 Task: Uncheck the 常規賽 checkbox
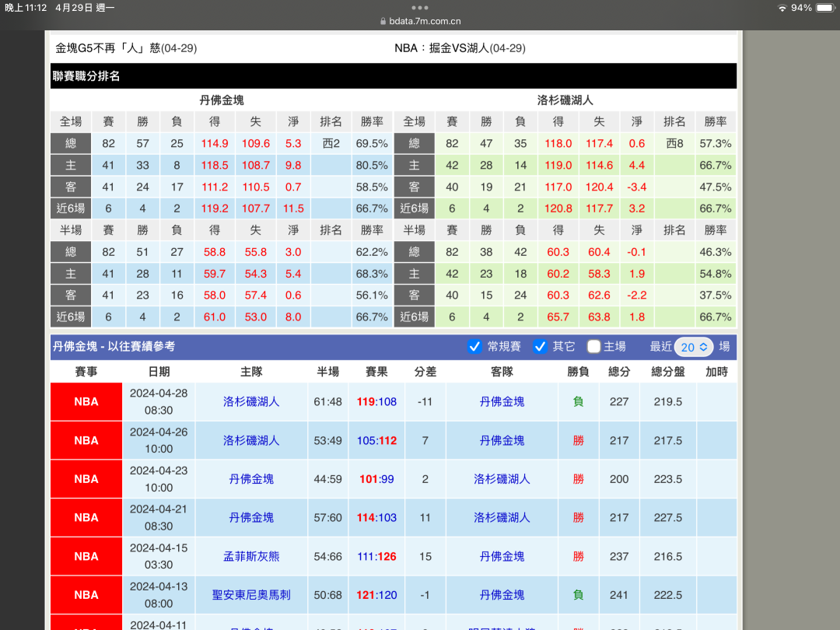click(474, 347)
